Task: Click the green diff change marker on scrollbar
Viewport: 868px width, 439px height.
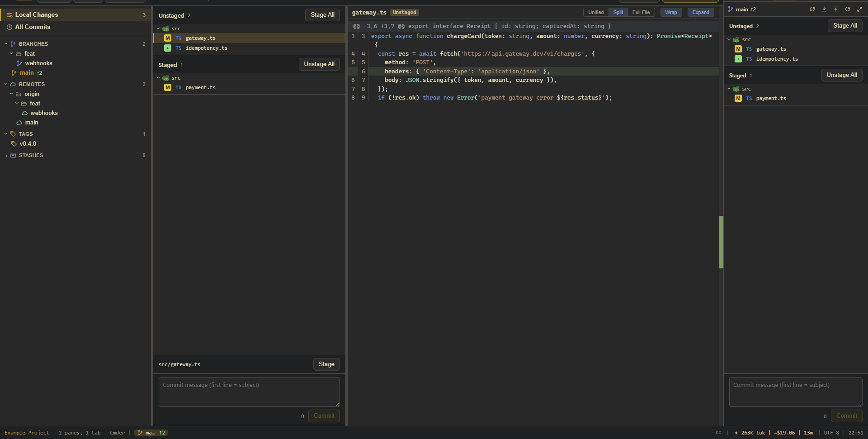Action: [721, 242]
